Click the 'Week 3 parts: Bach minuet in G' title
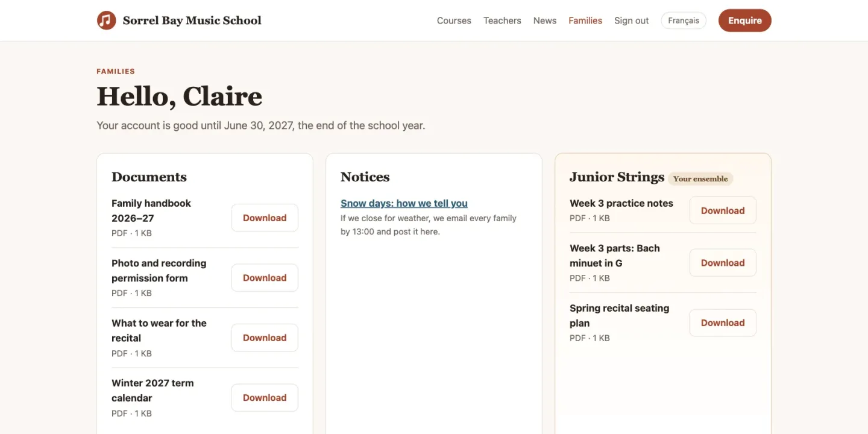The height and width of the screenshot is (434, 868). pos(615,256)
